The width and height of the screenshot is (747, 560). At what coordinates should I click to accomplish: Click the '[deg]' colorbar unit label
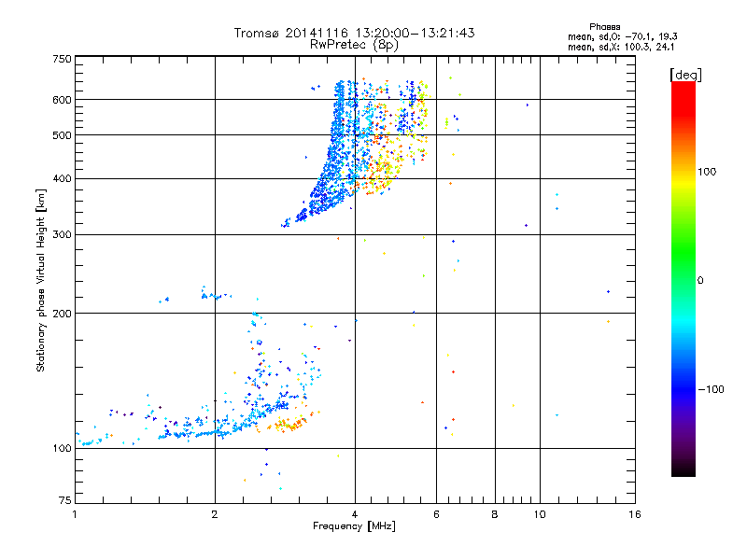685,75
